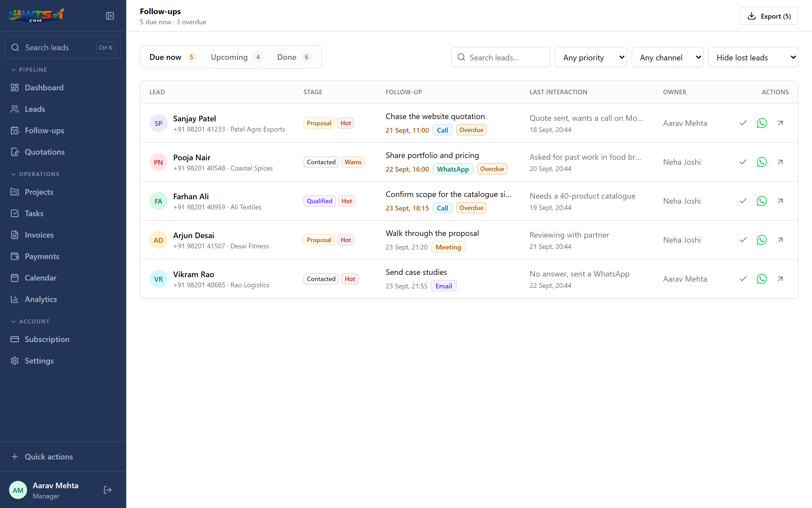Viewport: 812px width, 508px height.
Task: Click Meeting tag on Arjun Desai row
Action: pos(448,247)
